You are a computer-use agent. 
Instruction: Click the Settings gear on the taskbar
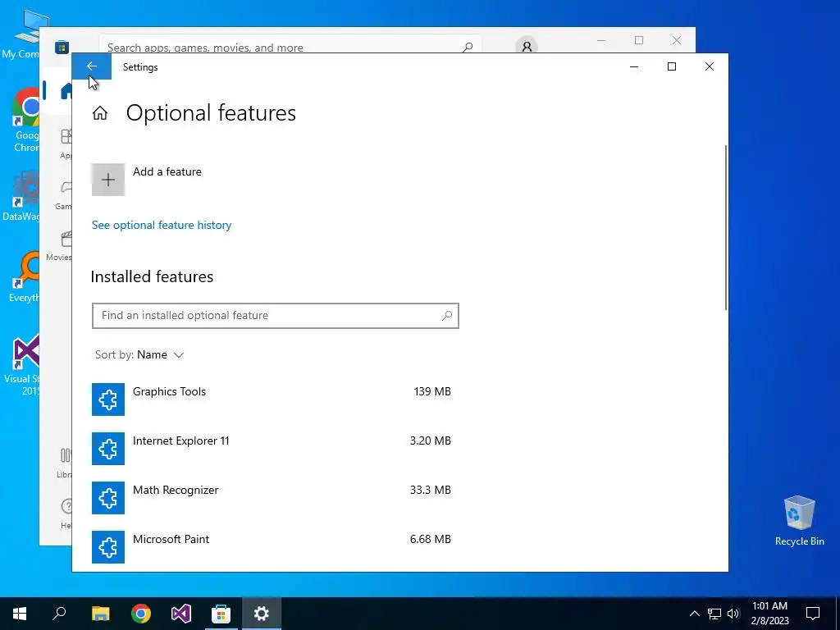click(x=262, y=614)
